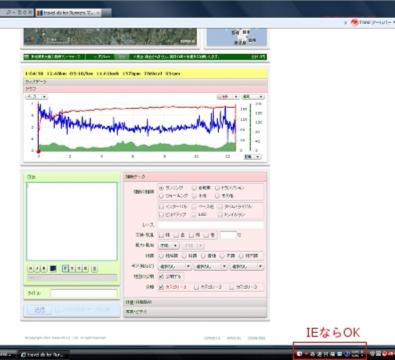
Task: Select the 水泳 (swimming) activity type
Action: pyautogui.click(x=194, y=196)
